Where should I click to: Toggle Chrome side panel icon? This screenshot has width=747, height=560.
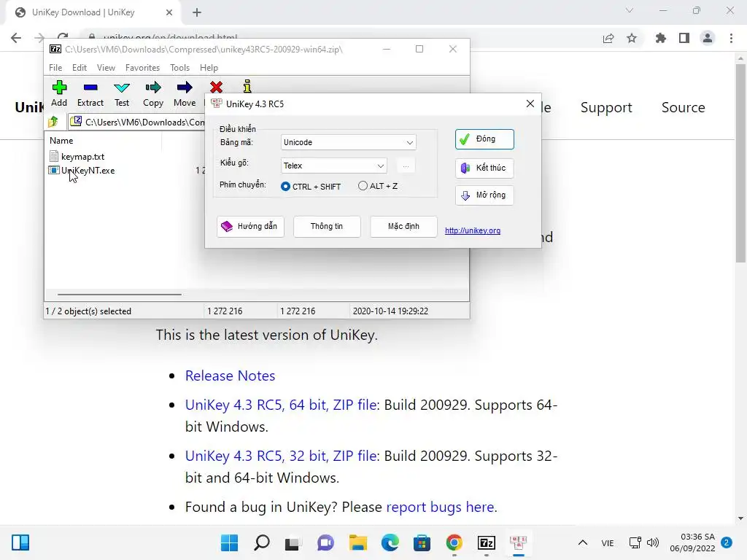click(684, 38)
